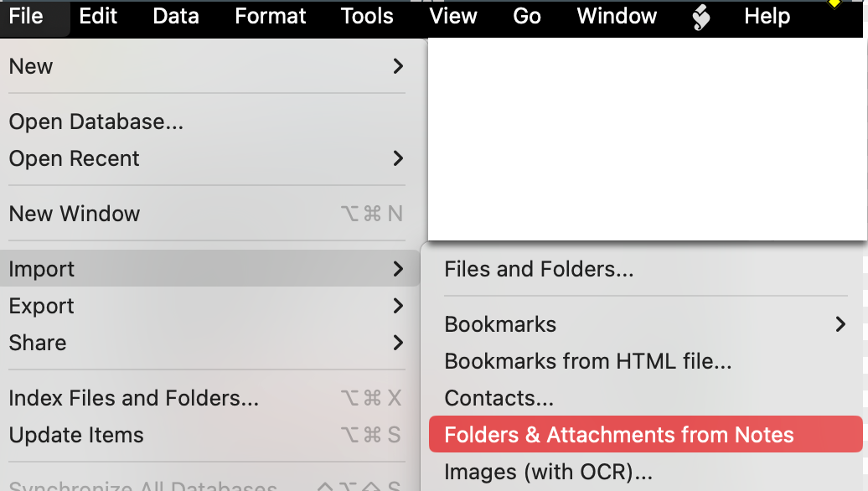The image size is (868, 491).
Task: Click the Go menu
Action: [x=527, y=16]
